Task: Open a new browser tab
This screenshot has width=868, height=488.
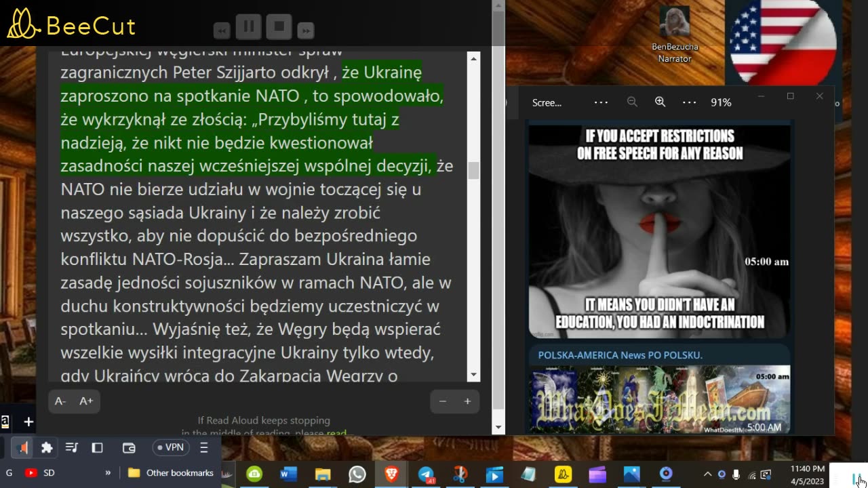Action: [x=28, y=422]
